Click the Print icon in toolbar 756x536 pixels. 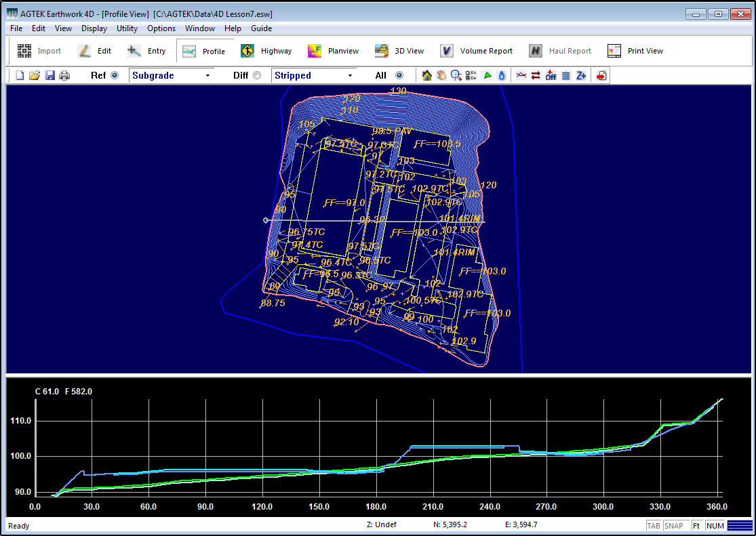tap(64, 76)
